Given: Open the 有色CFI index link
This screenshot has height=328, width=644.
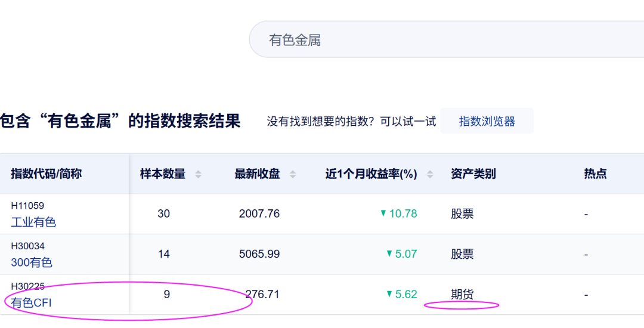Looking at the screenshot, I should coord(32,302).
